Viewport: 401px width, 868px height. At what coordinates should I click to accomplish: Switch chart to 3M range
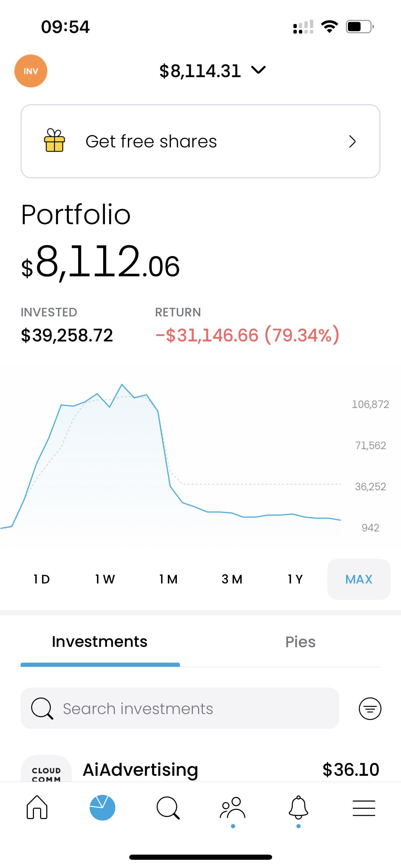coord(232,579)
